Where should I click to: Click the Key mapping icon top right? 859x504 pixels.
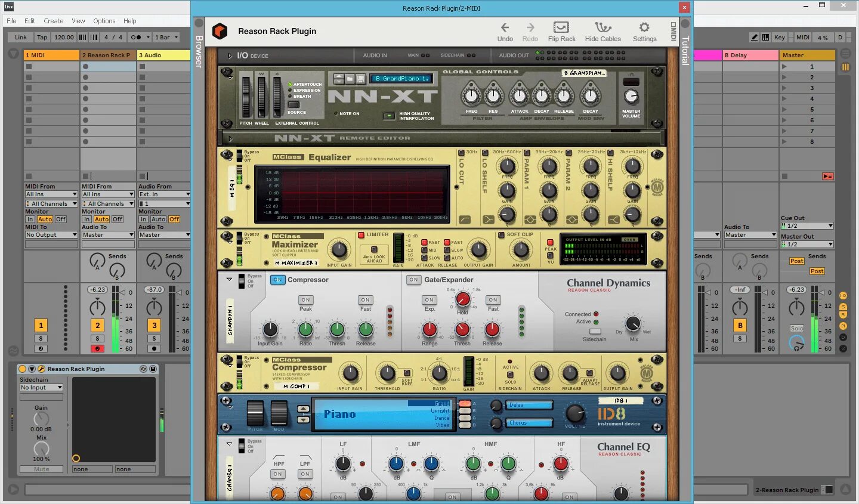pos(779,37)
